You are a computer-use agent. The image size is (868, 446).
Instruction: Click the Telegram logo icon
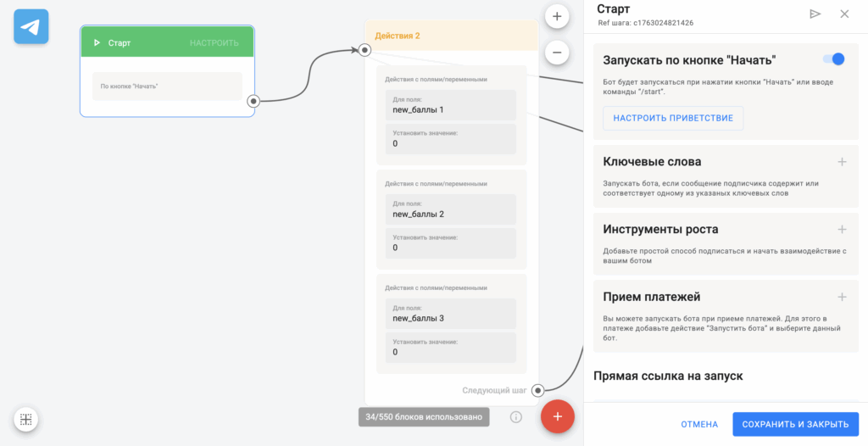coord(31,26)
